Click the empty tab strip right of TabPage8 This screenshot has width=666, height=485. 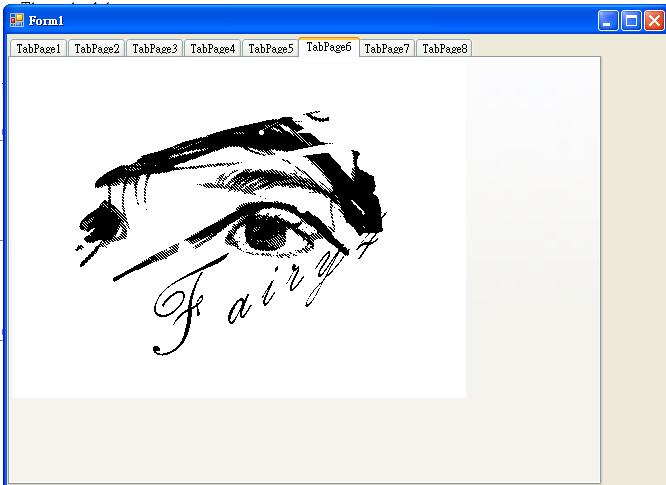coord(535,47)
